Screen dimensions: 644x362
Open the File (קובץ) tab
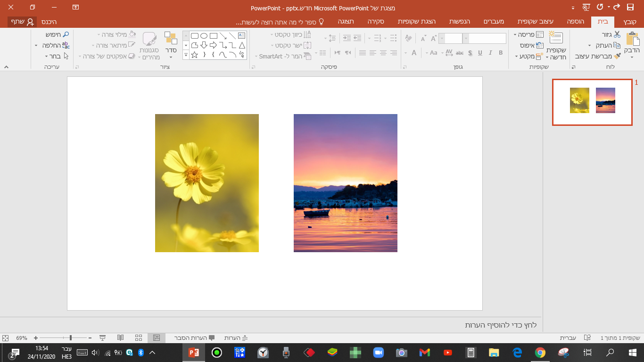click(x=630, y=22)
